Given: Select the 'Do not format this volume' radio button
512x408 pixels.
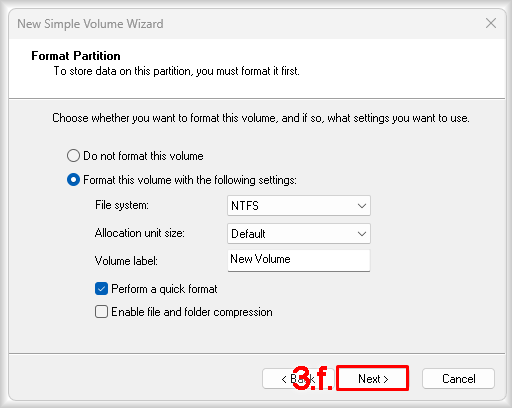Looking at the screenshot, I should (73, 156).
